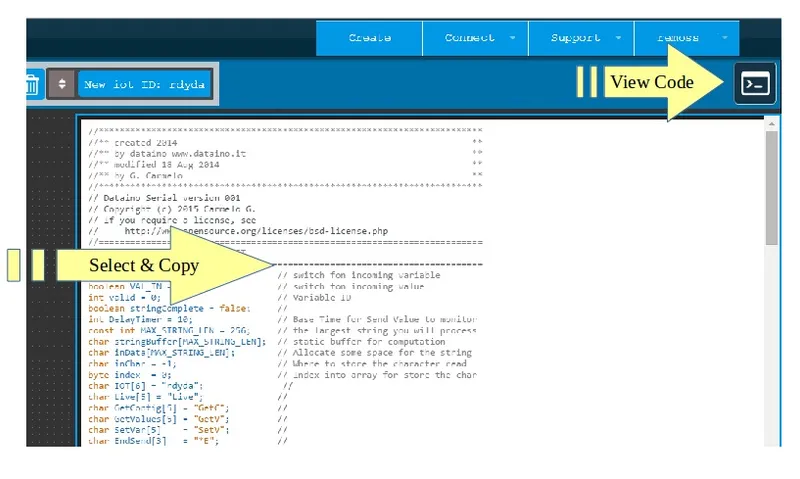This screenshot has height=479, width=800.
Task: Open the View Code terminal icon
Action: pyautogui.click(x=755, y=84)
